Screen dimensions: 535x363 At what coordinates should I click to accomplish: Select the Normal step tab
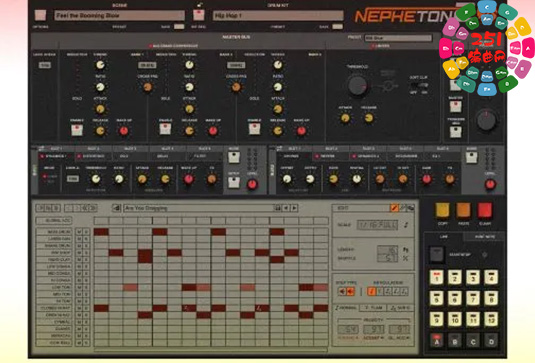click(345, 308)
